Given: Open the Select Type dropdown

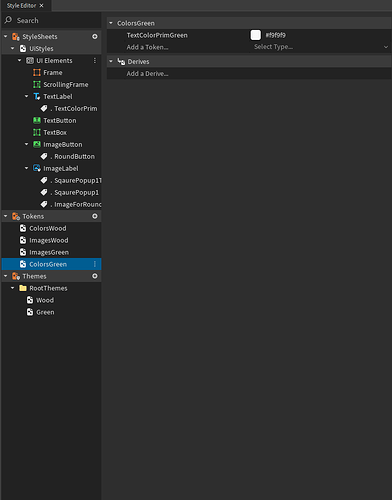Looking at the screenshot, I should [320, 47].
